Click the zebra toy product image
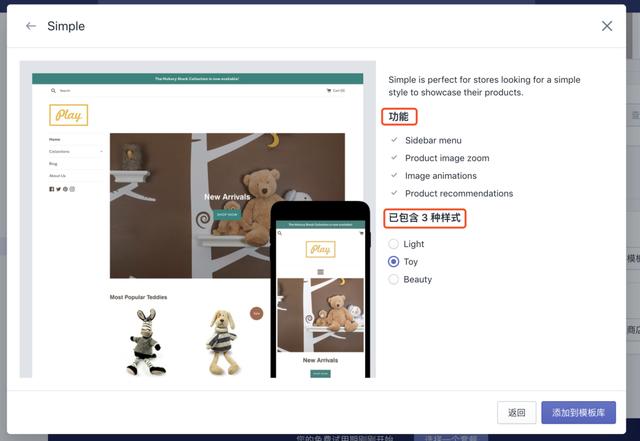This screenshot has width=640, height=441. (147, 342)
